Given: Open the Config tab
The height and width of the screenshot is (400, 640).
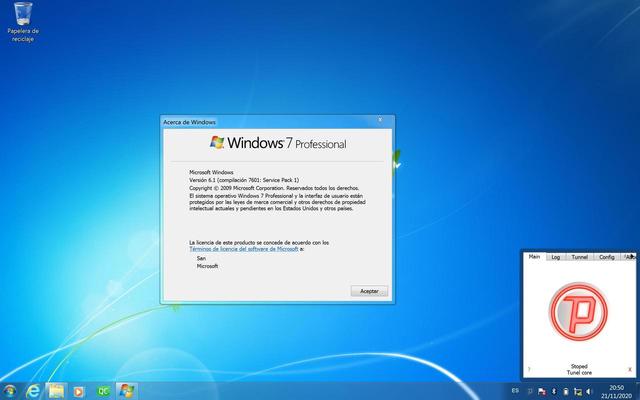Looking at the screenshot, I should point(607,257).
